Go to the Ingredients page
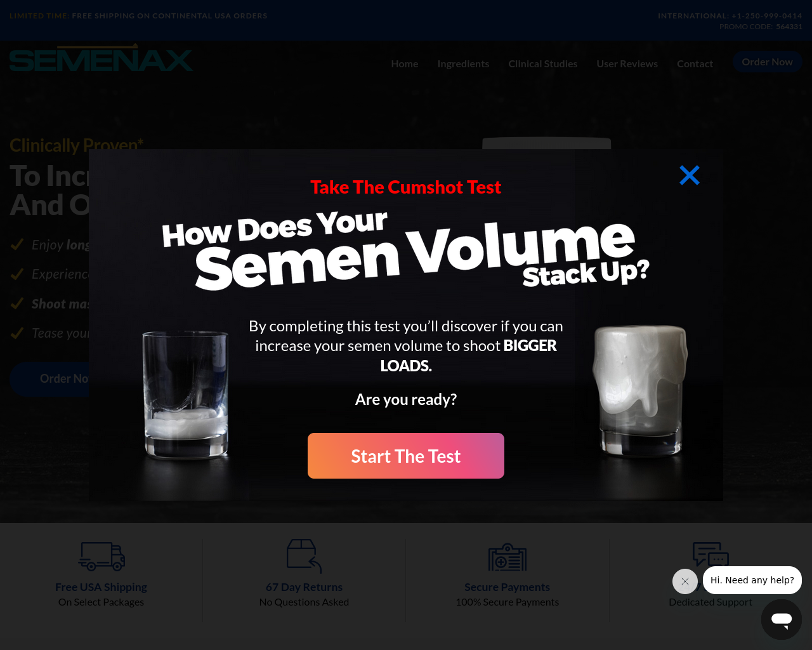The width and height of the screenshot is (812, 650). coord(463,63)
